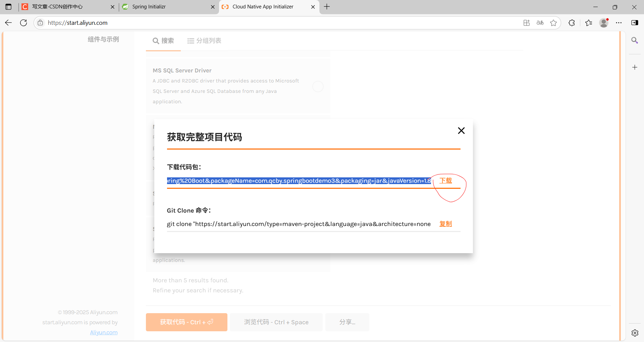Open the user profile avatar
The width and height of the screenshot is (644, 342).
pos(604,23)
